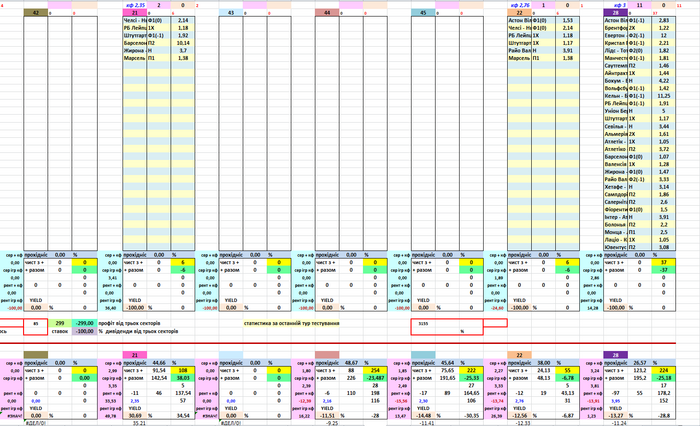
Task: Select odds 1,92 in sector 21 table
Action: (183, 35)
